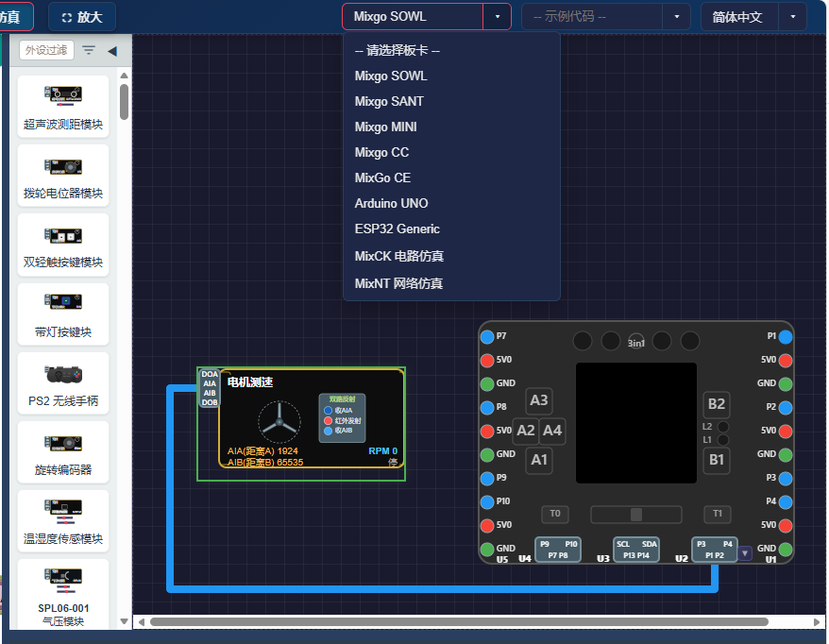
Task: Select the ultrasonic ranging module 超声波测距模块
Action: [63, 107]
